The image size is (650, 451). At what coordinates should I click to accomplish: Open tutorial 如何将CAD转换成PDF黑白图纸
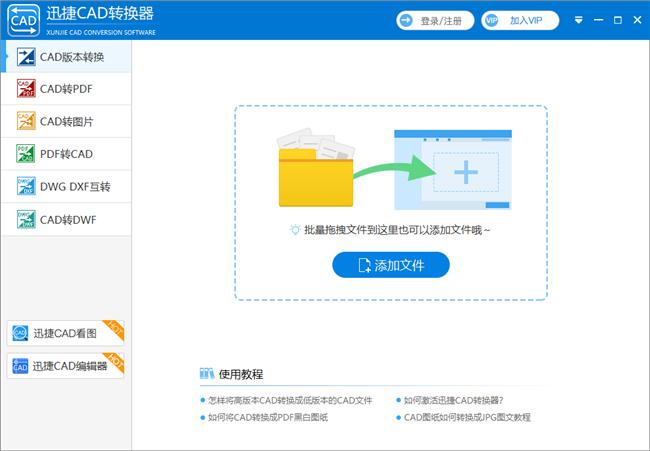tap(268, 417)
